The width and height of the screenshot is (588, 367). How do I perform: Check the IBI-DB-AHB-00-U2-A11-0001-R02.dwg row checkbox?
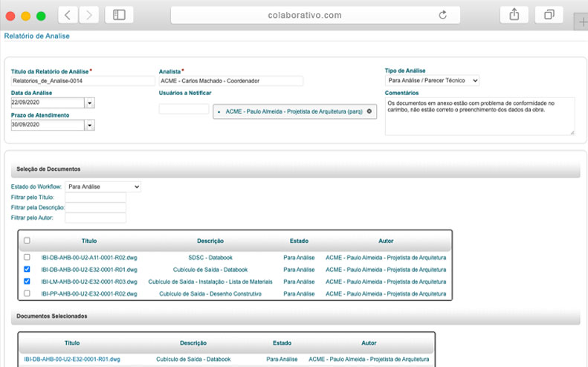(27, 257)
